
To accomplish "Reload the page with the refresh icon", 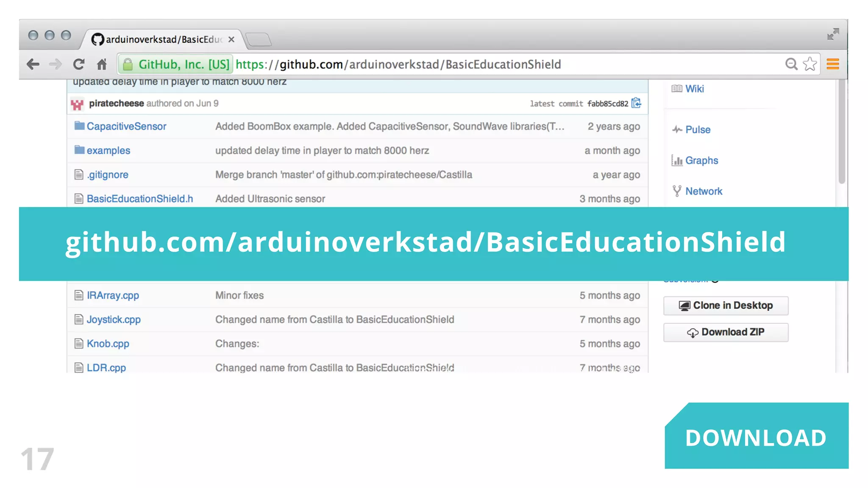I will tap(79, 64).
